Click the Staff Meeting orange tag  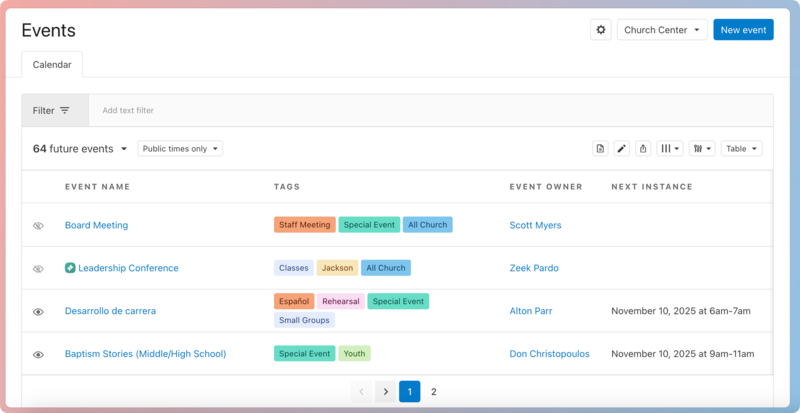(x=304, y=225)
